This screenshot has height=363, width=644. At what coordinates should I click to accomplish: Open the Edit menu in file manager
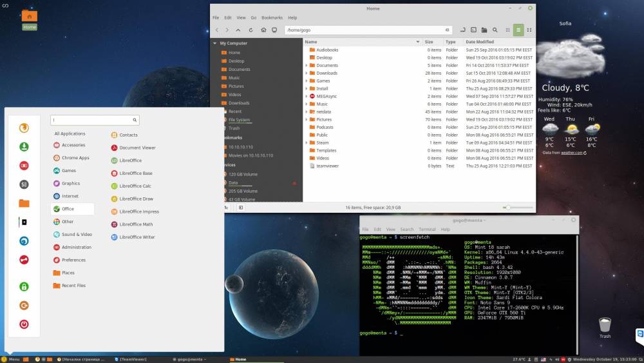tap(228, 17)
